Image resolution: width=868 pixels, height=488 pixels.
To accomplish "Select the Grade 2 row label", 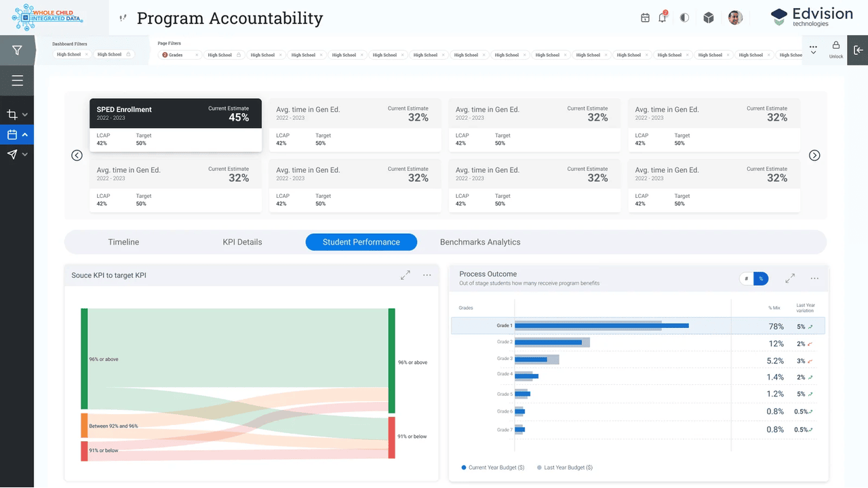I will click(x=505, y=342).
